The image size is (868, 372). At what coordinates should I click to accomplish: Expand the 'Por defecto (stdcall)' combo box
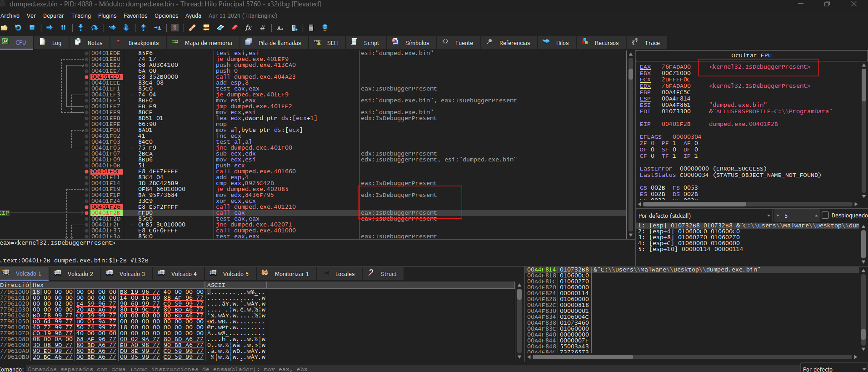(768, 216)
